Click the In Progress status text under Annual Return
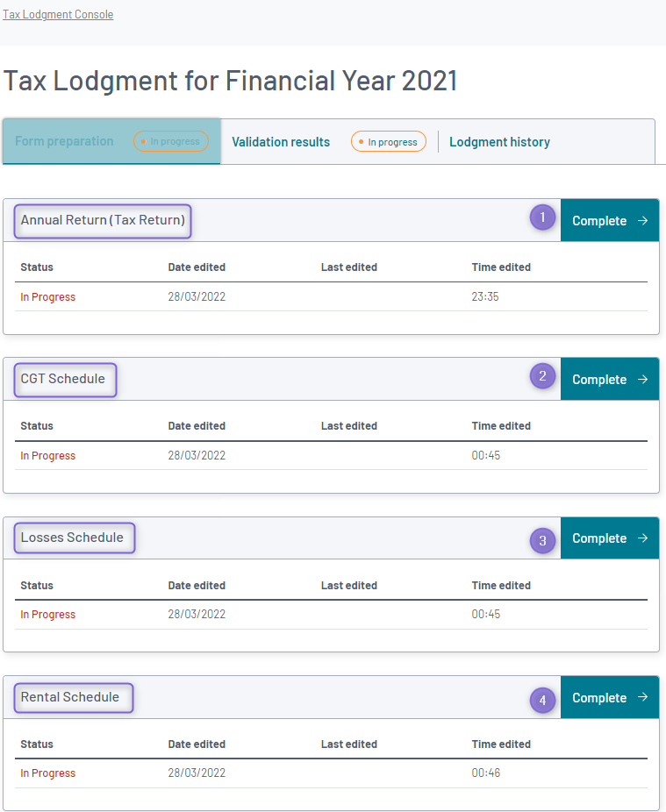666x812 pixels. pyautogui.click(x=47, y=296)
